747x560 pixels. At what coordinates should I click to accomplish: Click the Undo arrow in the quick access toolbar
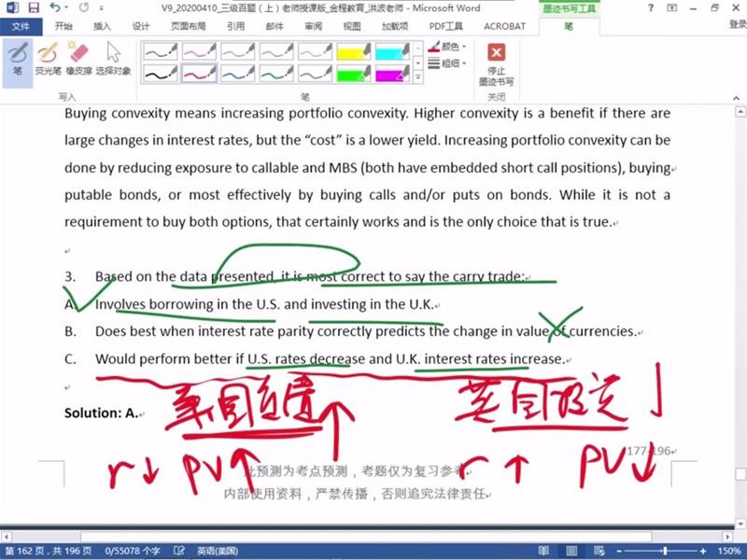coord(54,7)
